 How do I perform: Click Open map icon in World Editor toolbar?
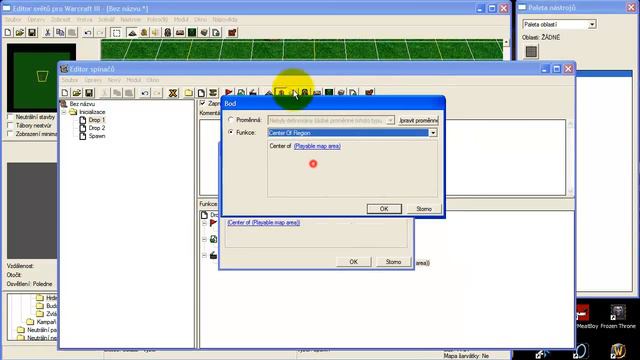pyautogui.click(x=20, y=32)
